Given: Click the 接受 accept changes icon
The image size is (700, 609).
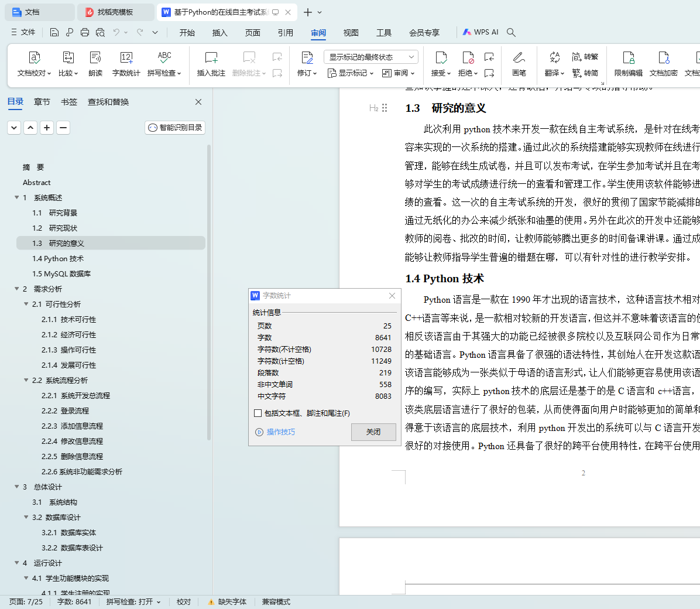Looking at the screenshot, I should coord(441,57).
